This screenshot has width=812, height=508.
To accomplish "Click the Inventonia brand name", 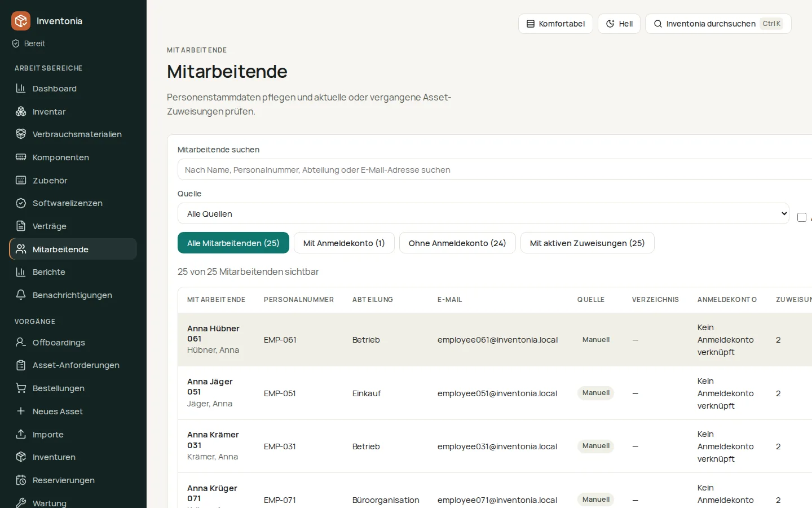I will 59,21.
